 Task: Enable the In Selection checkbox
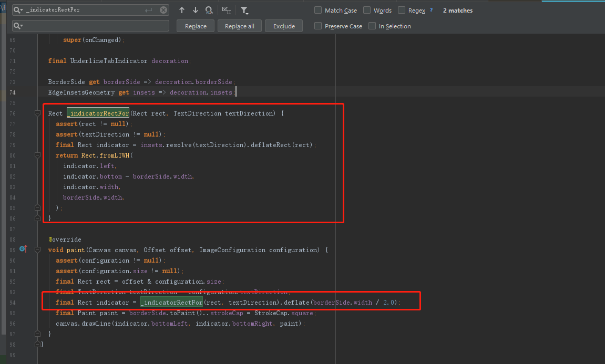tap(372, 26)
